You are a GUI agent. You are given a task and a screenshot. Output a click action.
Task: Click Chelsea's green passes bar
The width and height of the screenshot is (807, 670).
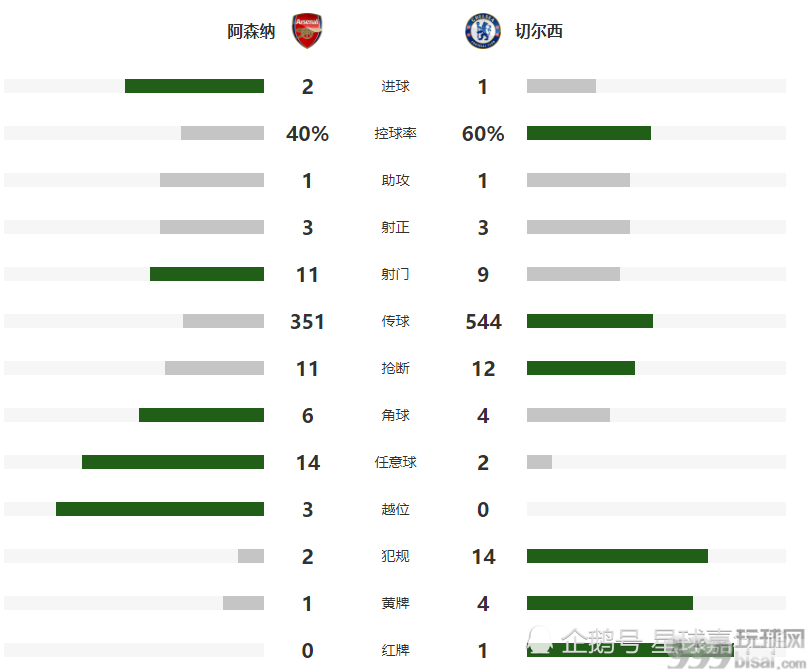[590, 321]
